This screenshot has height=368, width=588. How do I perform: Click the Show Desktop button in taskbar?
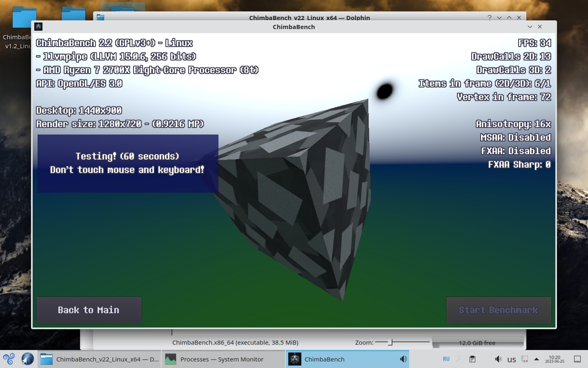(x=577, y=359)
